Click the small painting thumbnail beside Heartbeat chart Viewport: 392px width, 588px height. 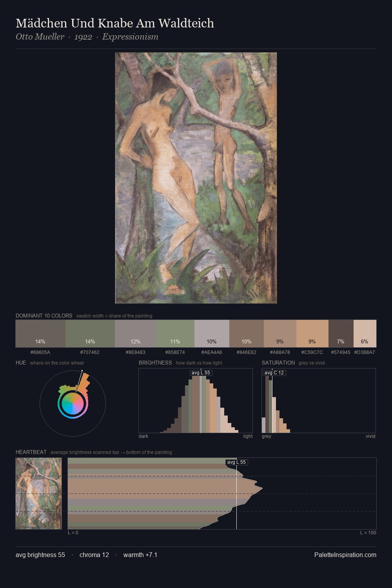click(x=39, y=494)
